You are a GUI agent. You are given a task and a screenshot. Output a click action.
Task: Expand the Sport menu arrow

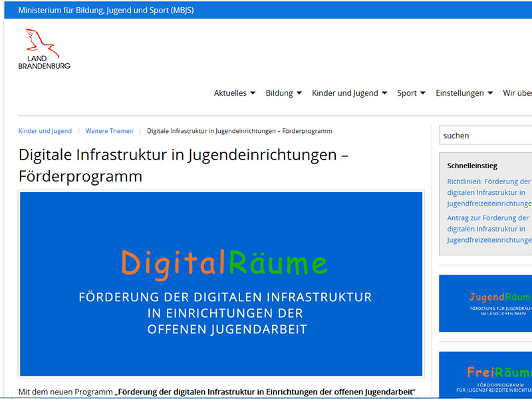click(423, 94)
